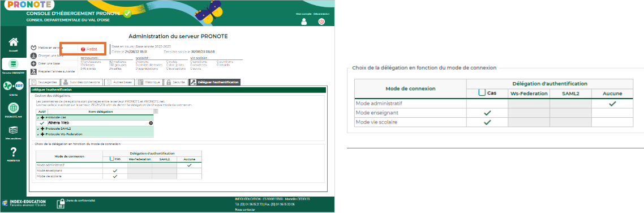Image resolution: width=644 pixels, height=213 pixels.
Task: Open the PRONOTE.net globe icon
Action: [x=13, y=108]
